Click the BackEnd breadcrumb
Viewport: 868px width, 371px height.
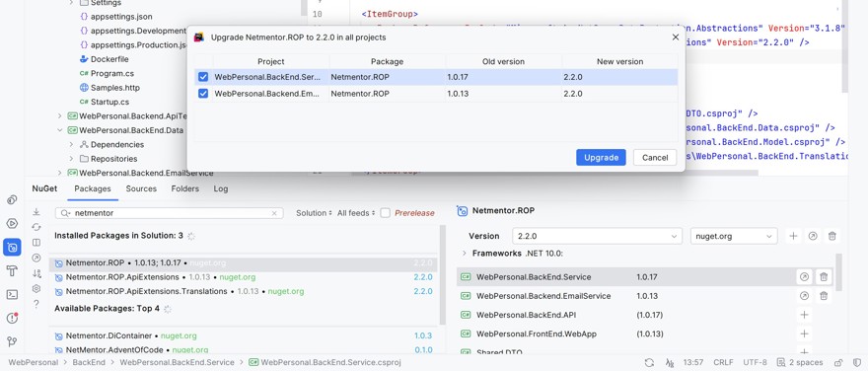point(89,363)
